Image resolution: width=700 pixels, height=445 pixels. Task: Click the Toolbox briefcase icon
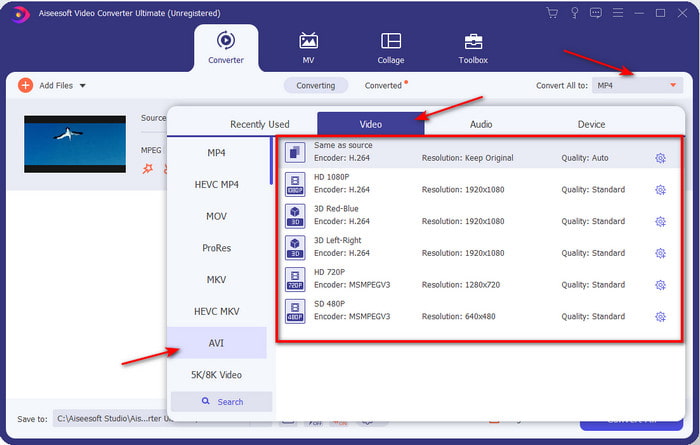coord(473,41)
